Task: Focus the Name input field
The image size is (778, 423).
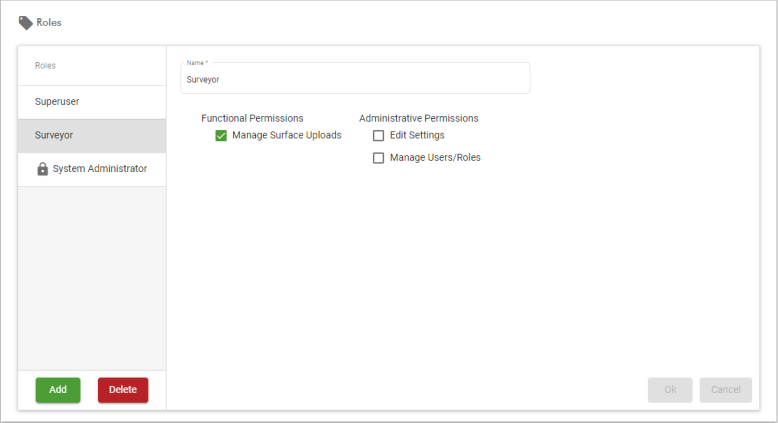Action: point(355,78)
